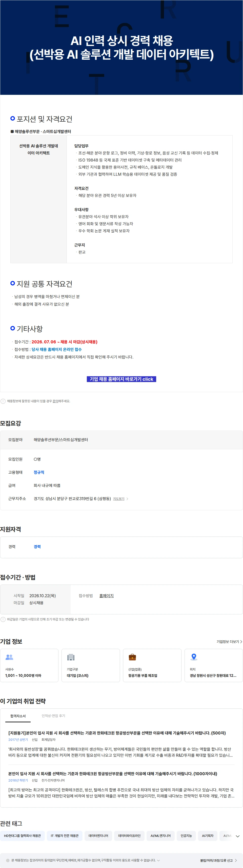Click the 정규직 employment type text

tap(39, 472)
